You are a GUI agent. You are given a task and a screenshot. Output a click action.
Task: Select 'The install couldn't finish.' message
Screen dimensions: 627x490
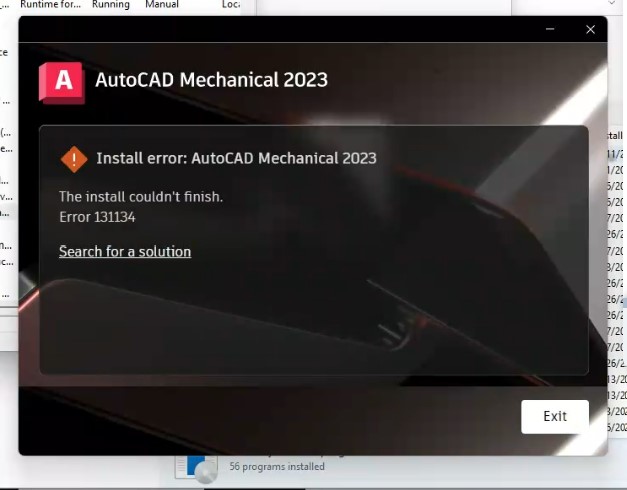tap(141, 197)
